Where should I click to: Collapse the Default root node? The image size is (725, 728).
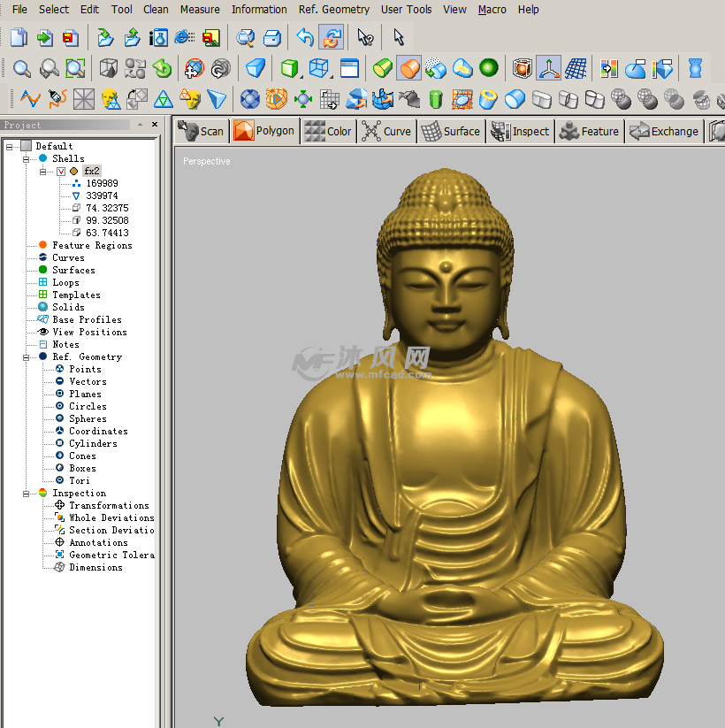9,146
